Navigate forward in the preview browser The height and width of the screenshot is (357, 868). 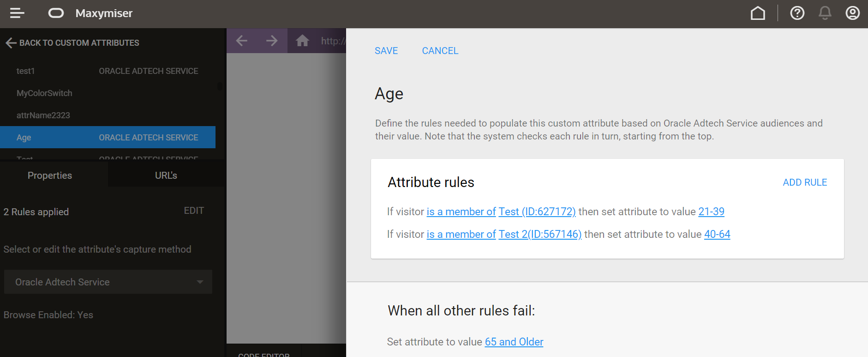(272, 41)
